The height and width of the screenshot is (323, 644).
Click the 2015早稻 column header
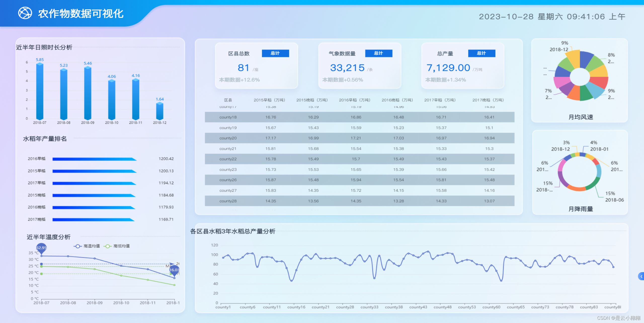coord(269,100)
